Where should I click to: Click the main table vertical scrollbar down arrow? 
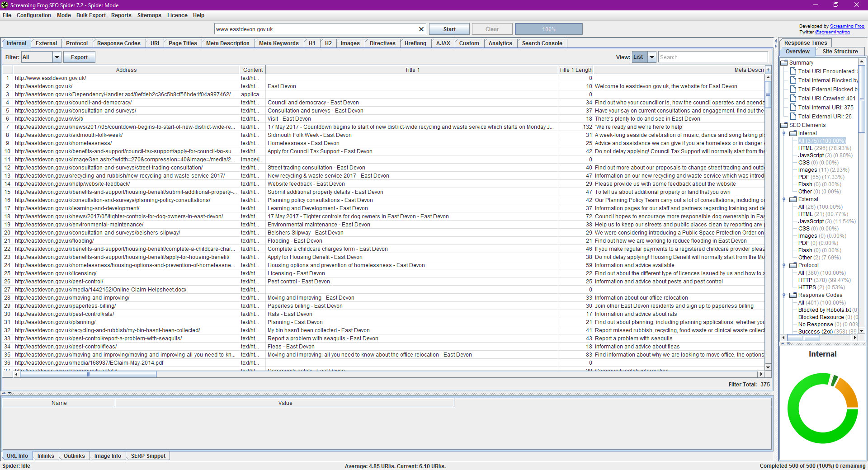click(x=768, y=367)
